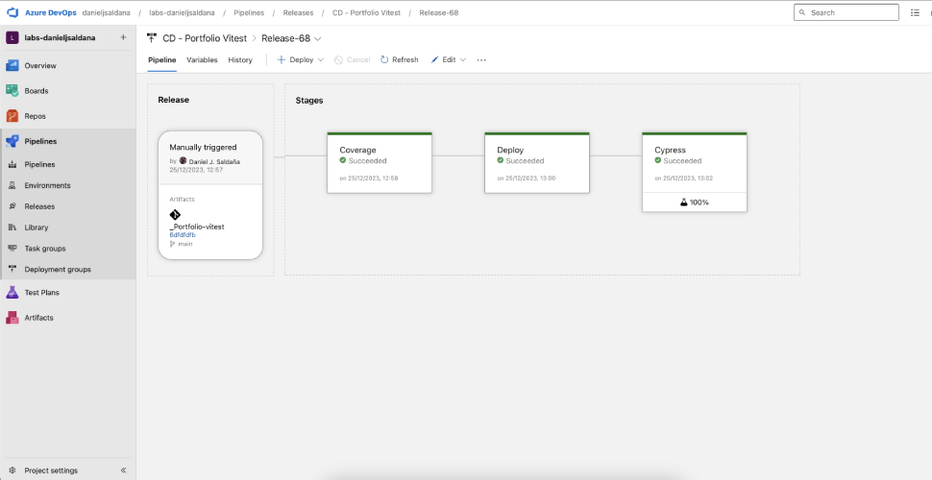The height and width of the screenshot is (480, 932).
Task: Click the Cypress test results flask icon
Action: click(x=684, y=203)
